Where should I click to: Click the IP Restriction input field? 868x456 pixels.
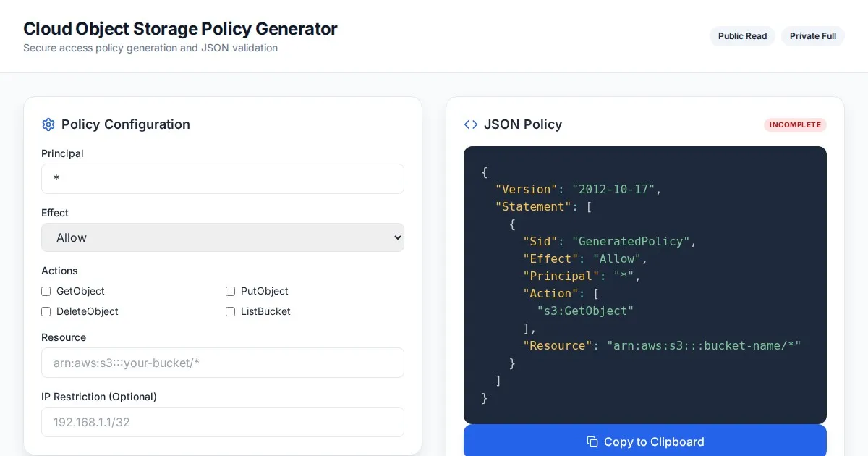[x=223, y=422]
